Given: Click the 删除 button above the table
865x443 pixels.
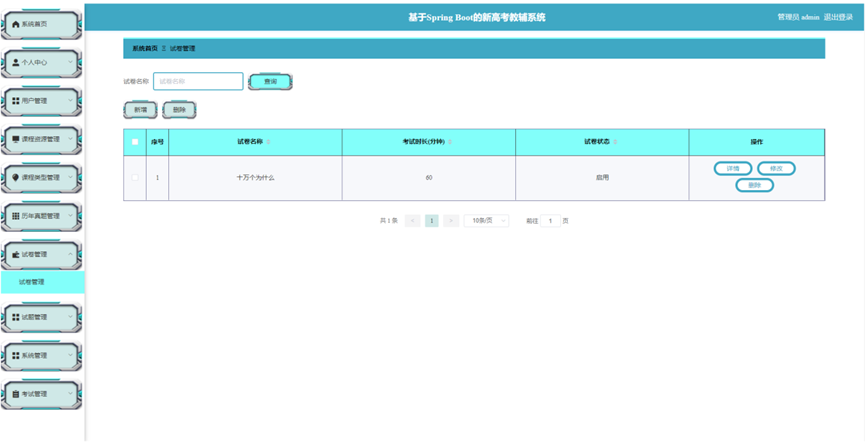Looking at the screenshot, I should [179, 110].
